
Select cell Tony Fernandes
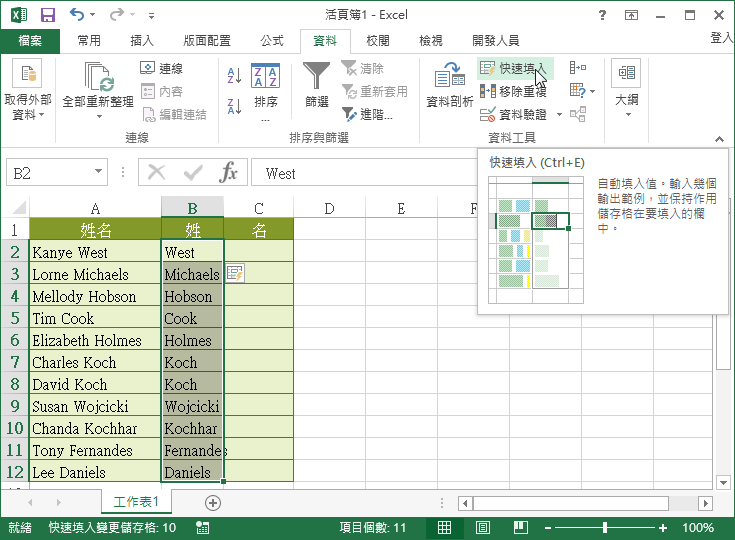point(95,450)
